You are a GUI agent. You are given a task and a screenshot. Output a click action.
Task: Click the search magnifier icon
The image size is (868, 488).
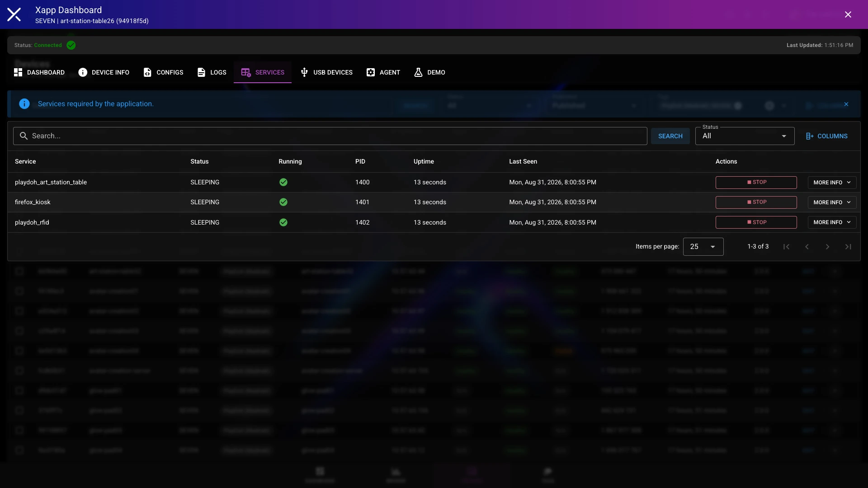point(24,136)
